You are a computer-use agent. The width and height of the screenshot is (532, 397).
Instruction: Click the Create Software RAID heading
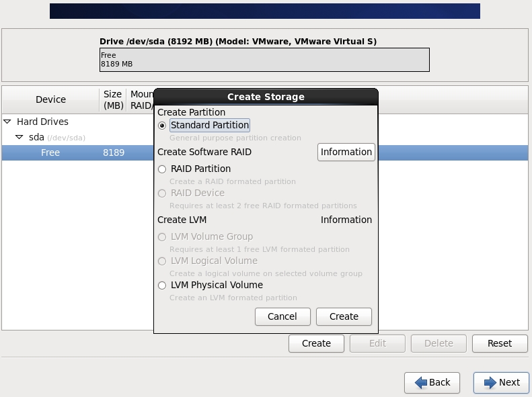pos(204,152)
